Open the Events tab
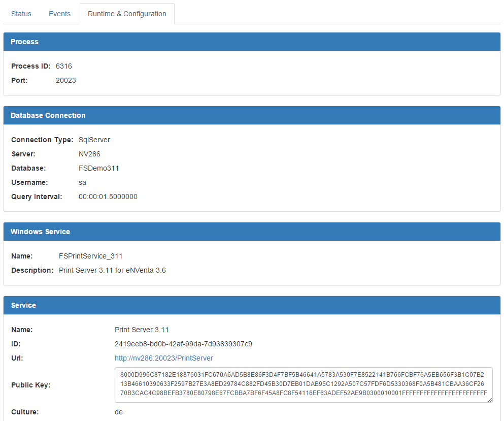The width and height of the screenshot is (504, 421). (x=59, y=14)
